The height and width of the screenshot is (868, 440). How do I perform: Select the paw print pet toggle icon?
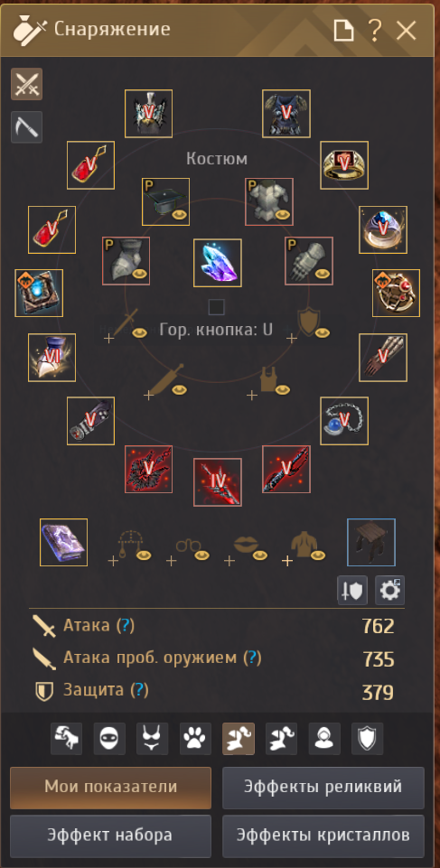click(195, 739)
